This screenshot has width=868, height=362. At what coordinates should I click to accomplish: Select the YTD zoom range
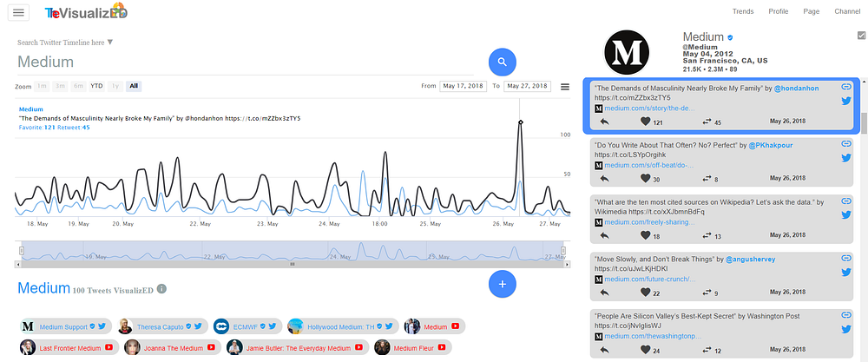pyautogui.click(x=97, y=86)
